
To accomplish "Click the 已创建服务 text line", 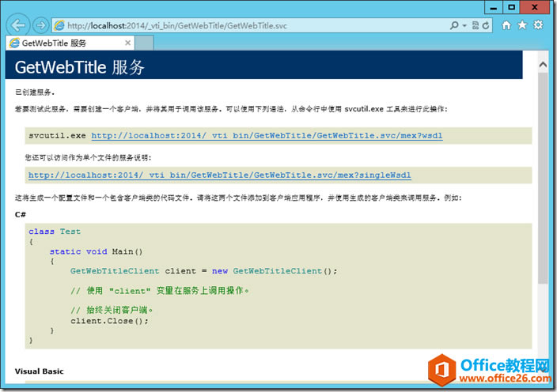I will [35, 92].
